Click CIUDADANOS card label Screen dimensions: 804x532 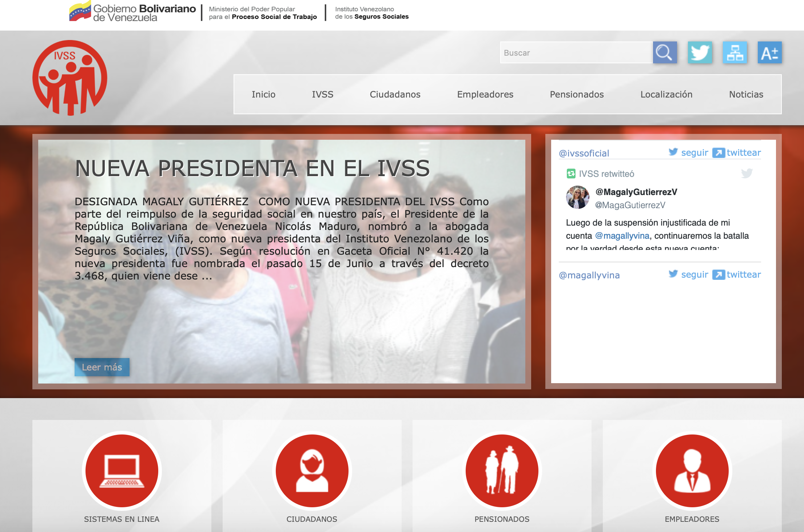312,519
